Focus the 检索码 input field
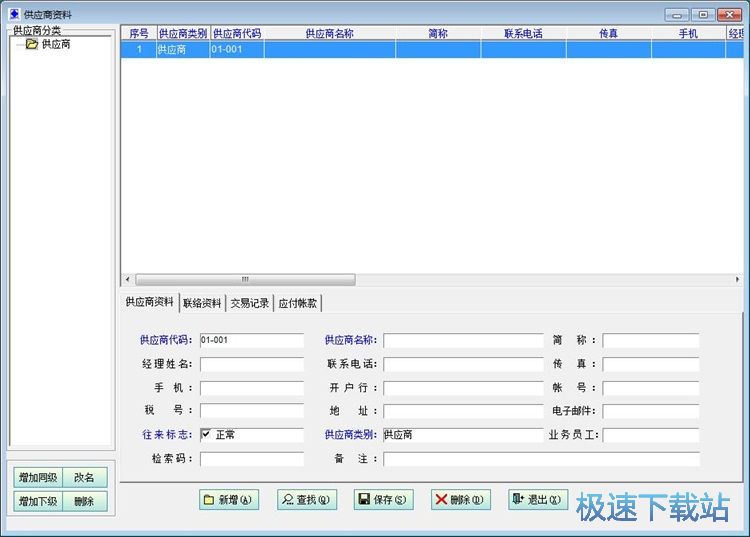This screenshot has width=750, height=537. (x=252, y=459)
